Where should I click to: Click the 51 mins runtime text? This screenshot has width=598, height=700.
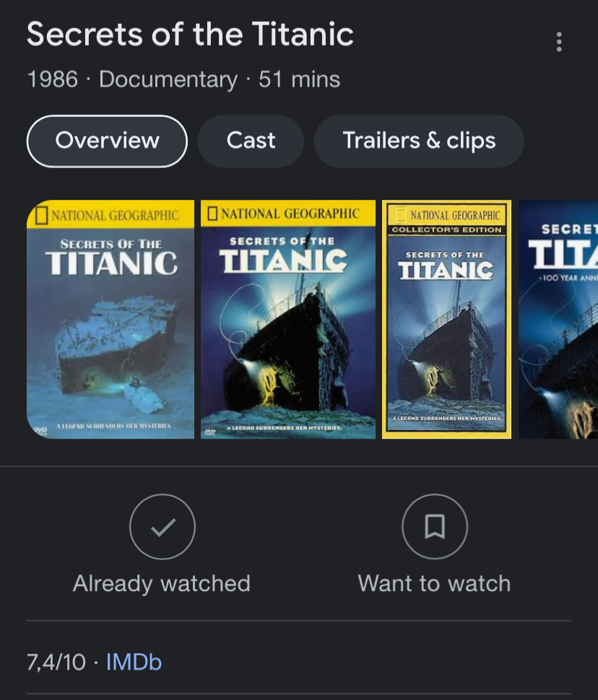click(x=299, y=79)
